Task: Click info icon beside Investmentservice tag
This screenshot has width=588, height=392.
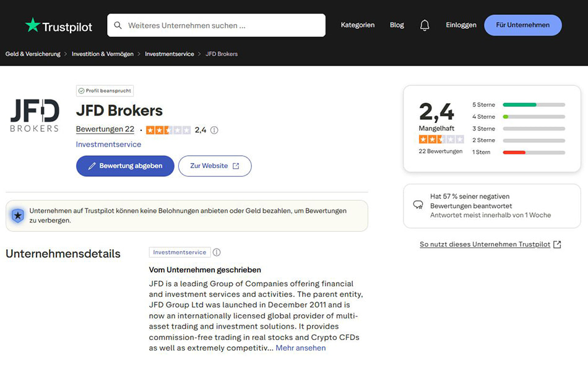Action: tap(217, 252)
